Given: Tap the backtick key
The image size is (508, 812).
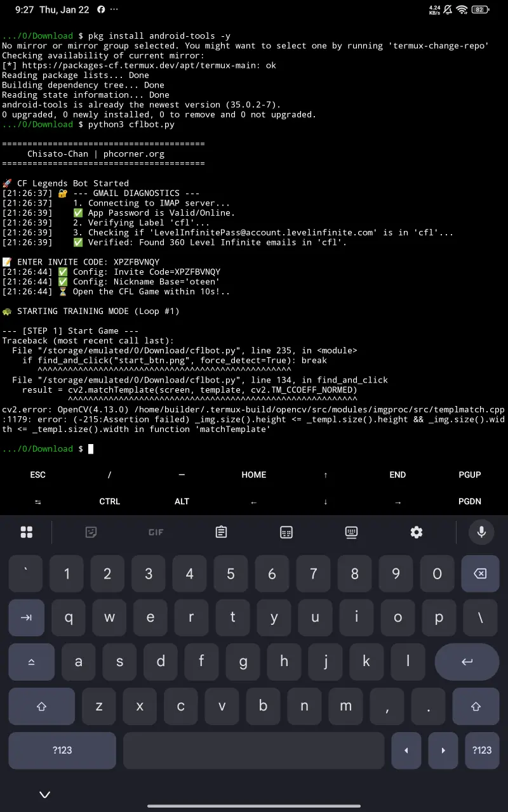Looking at the screenshot, I should point(25,573).
